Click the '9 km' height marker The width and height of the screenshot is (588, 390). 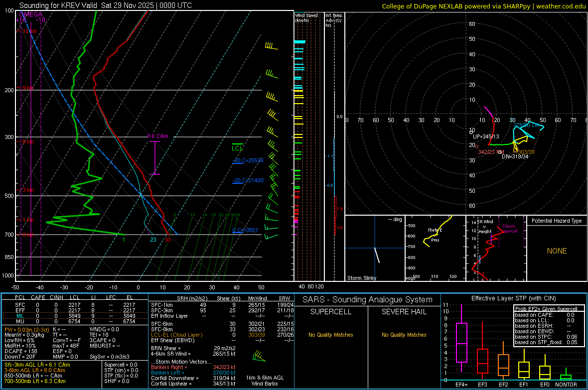coord(28,88)
